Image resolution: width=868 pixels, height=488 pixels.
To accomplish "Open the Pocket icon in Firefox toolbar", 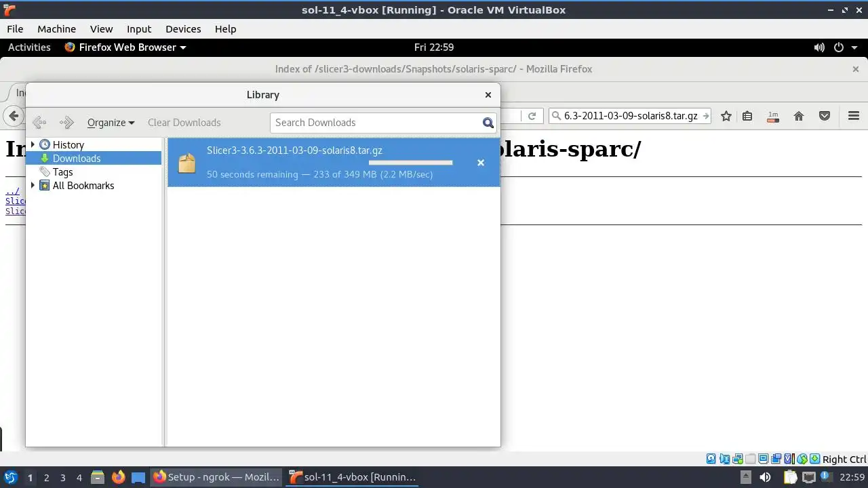I will (x=825, y=116).
